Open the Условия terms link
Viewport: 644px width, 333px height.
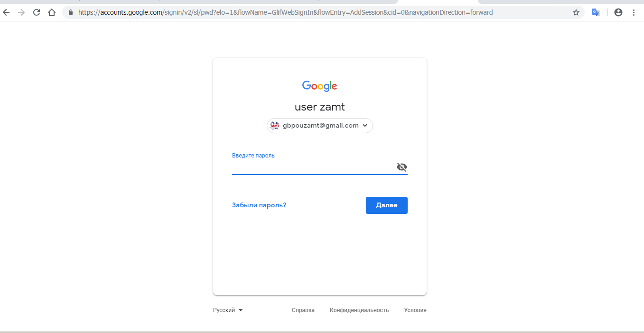pos(415,310)
